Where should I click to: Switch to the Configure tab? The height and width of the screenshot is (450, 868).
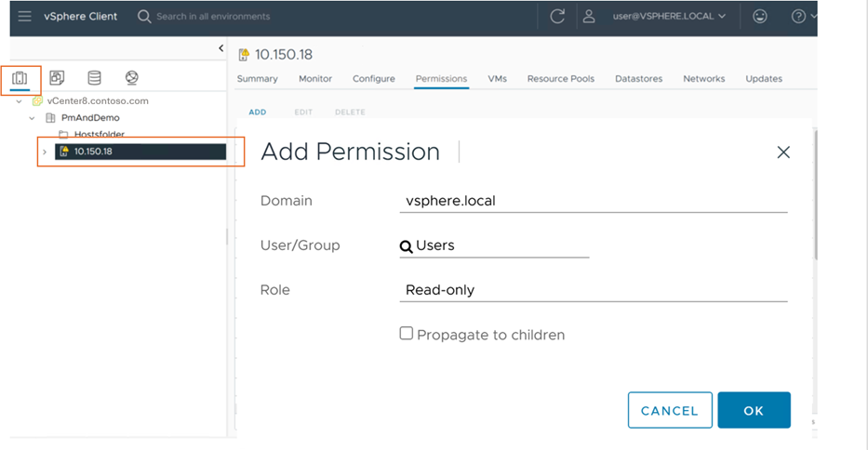click(374, 79)
